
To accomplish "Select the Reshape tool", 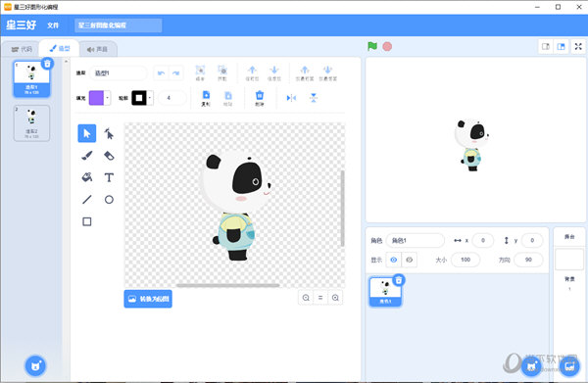I will point(109,133).
